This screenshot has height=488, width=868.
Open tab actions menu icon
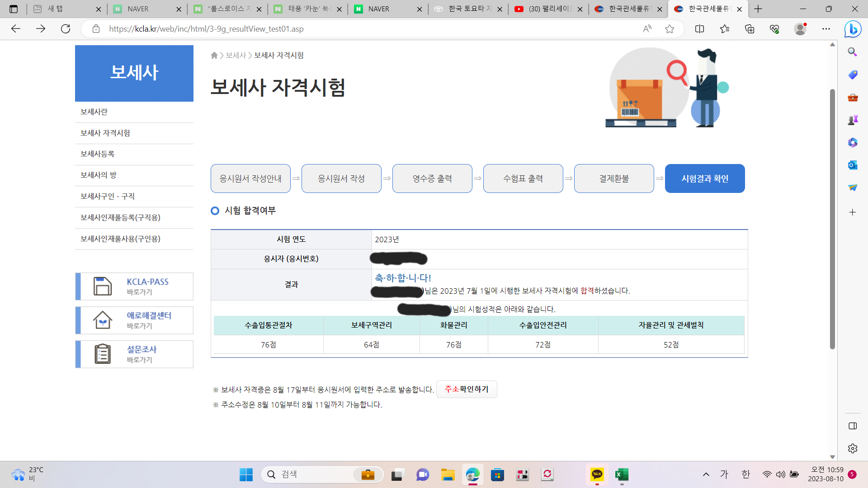click(14, 9)
